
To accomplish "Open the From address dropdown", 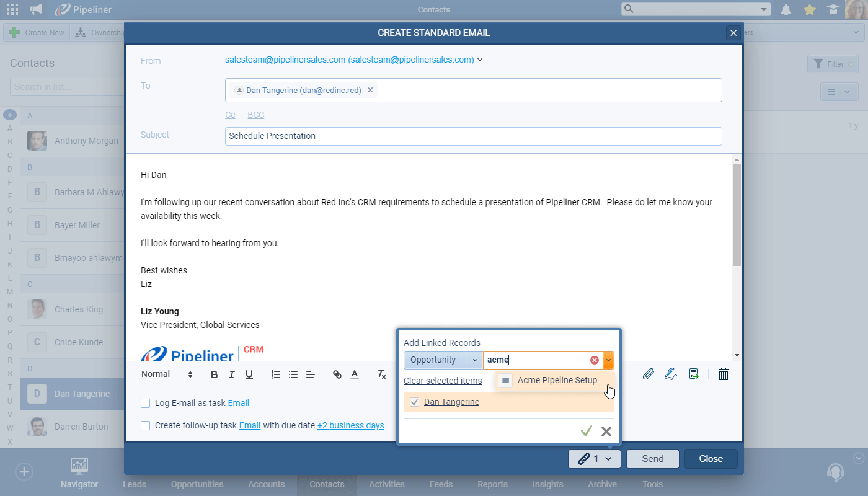I will 480,60.
